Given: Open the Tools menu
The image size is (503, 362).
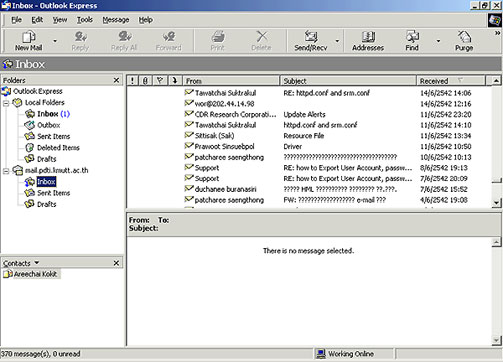Looking at the screenshot, I should (85, 20).
